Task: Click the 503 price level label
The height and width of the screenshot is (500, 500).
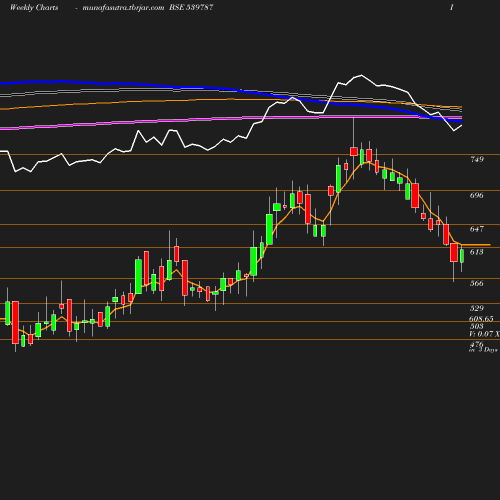Action: point(477,326)
